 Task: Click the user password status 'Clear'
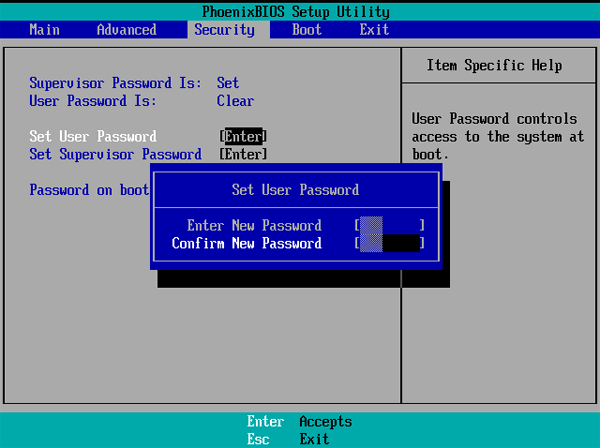click(235, 101)
